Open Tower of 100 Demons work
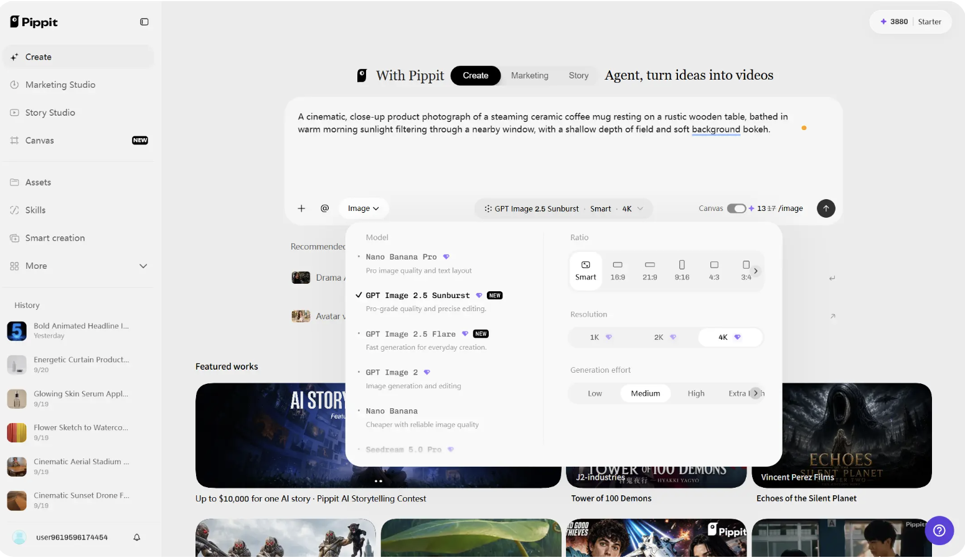 coord(656,477)
